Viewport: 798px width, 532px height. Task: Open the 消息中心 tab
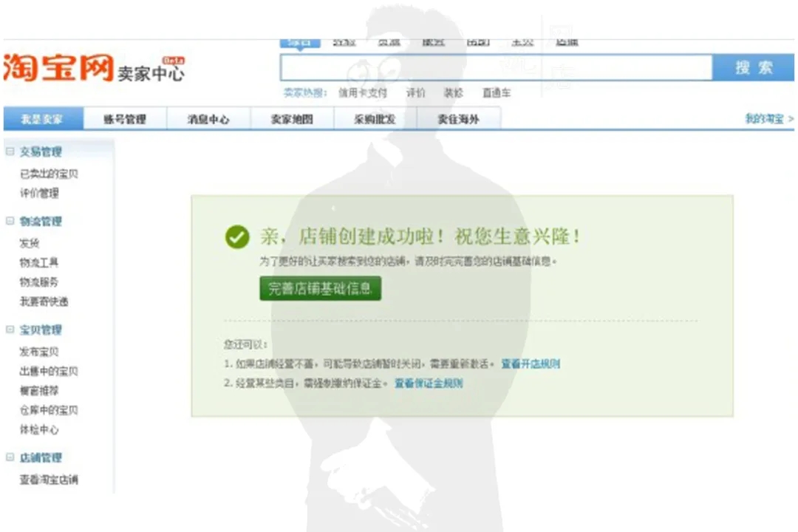pos(208,118)
